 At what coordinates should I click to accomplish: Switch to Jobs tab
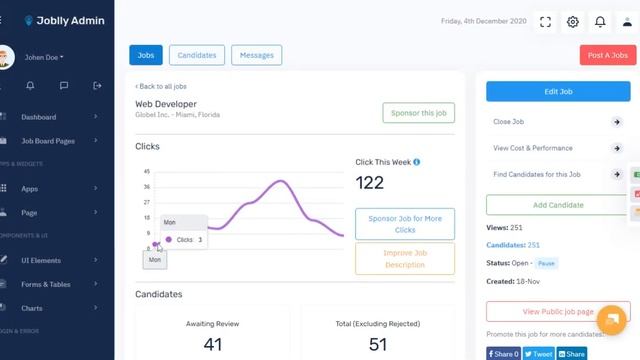146,55
